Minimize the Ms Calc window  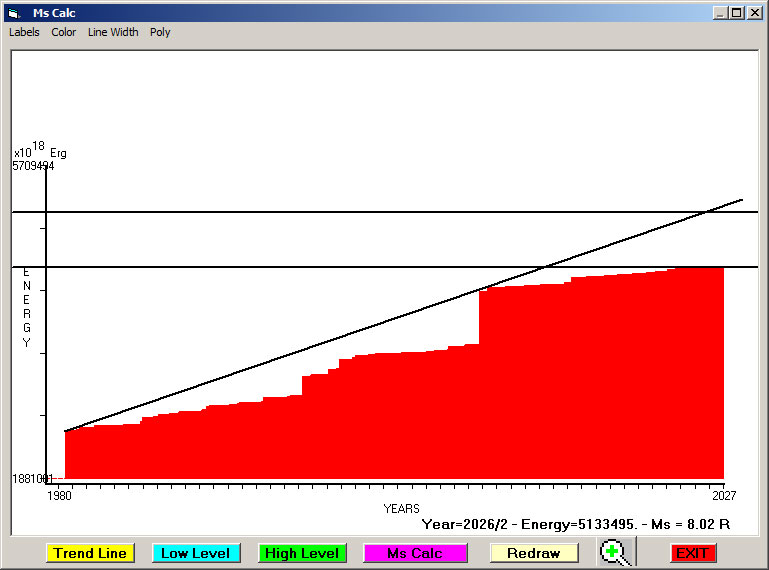pos(721,13)
